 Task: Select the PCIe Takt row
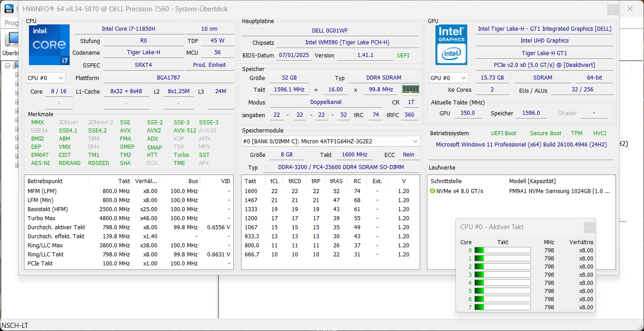click(x=128, y=264)
